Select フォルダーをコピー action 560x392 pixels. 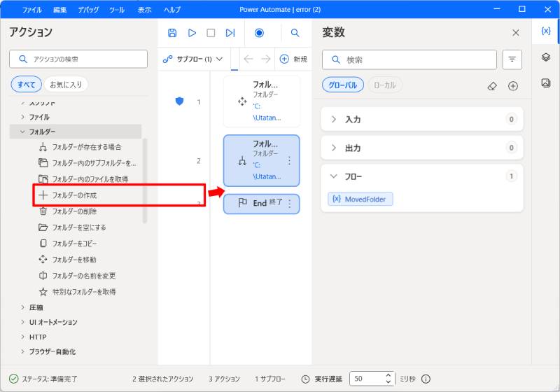pos(67,243)
